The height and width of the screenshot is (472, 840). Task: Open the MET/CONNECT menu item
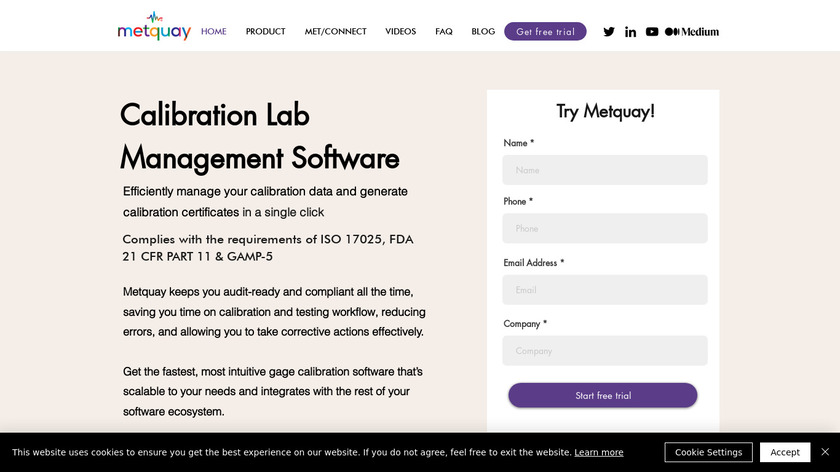(335, 32)
